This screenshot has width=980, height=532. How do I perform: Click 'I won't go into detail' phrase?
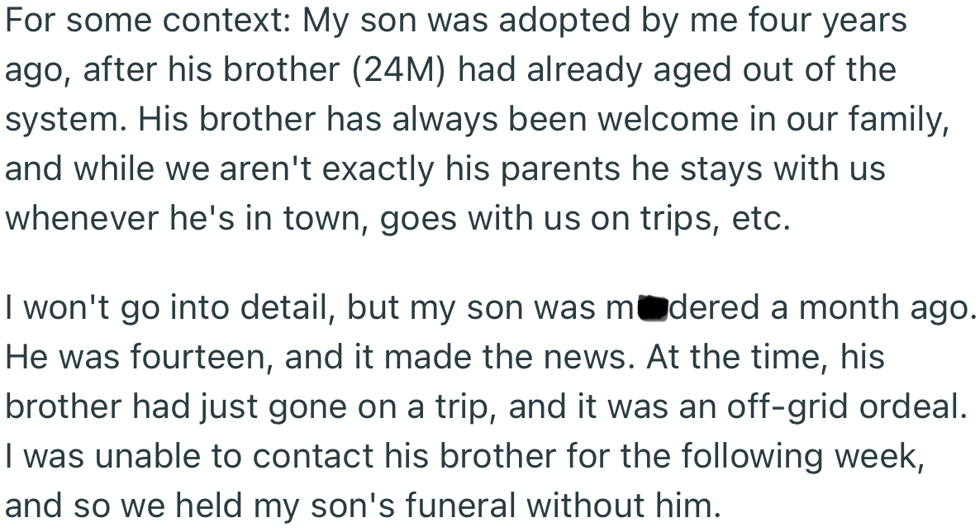tap(168, 307)
